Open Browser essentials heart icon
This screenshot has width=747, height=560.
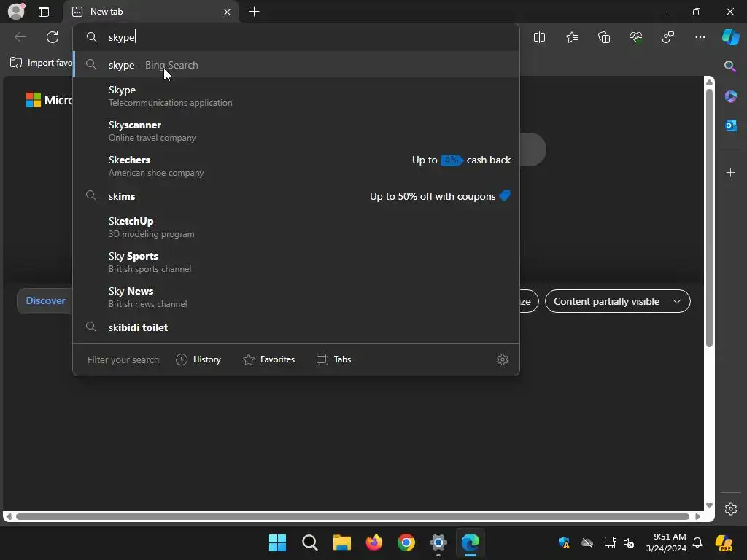636,37
